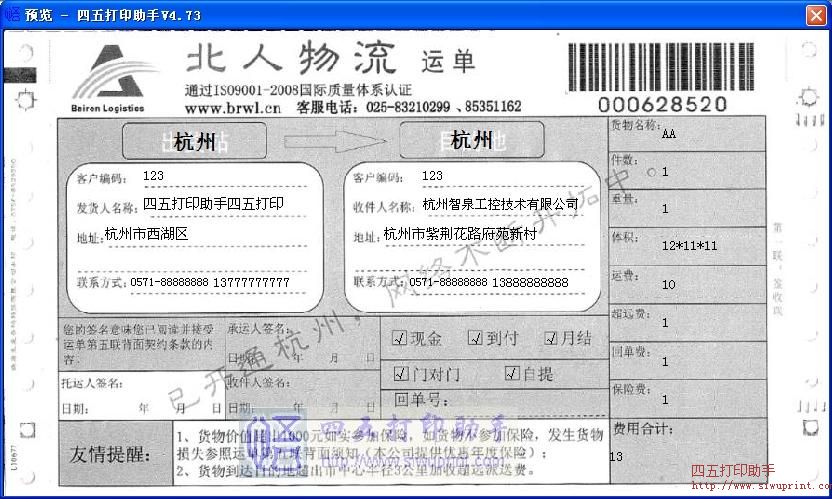This screenshot has width=832, height=499.
Task: Click sender name 四五打印助手四五打印
Action: tap(213, 204)
